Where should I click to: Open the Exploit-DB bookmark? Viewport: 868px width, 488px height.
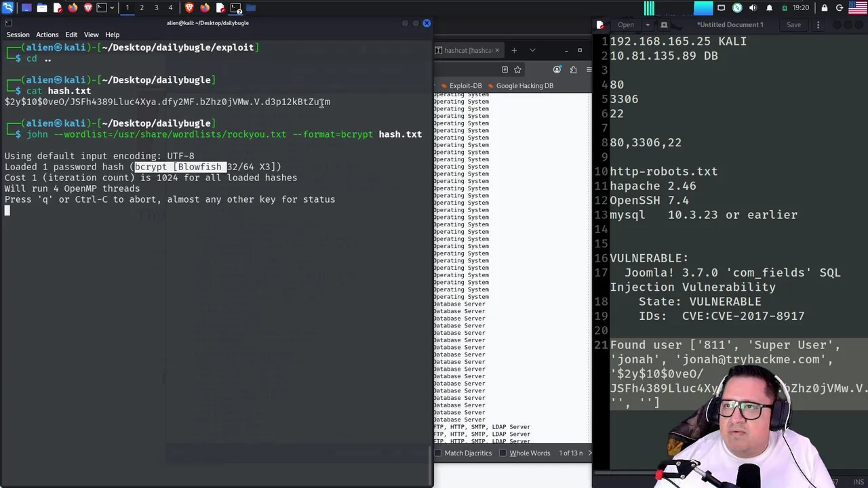[461, 85]
